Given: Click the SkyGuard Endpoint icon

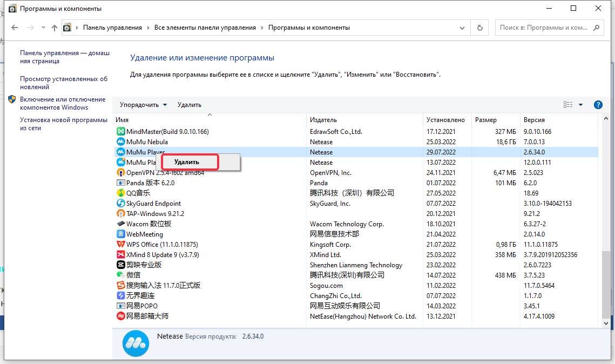Looking at the screenshot, I should (x=121, y=203).
